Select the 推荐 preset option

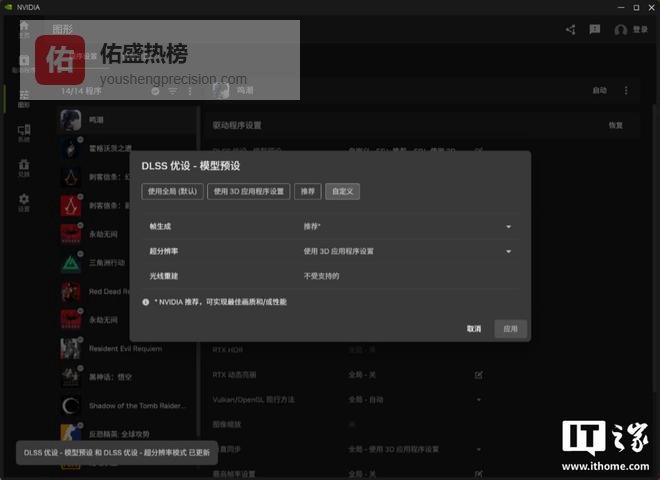click(x=306, y=191)
